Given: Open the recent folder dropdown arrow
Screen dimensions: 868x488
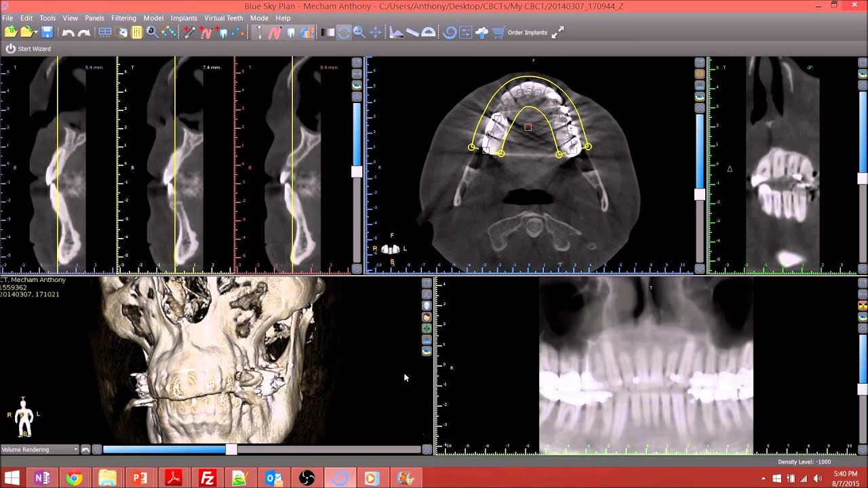Looking at the screenshot, I should tap(36, 33).
